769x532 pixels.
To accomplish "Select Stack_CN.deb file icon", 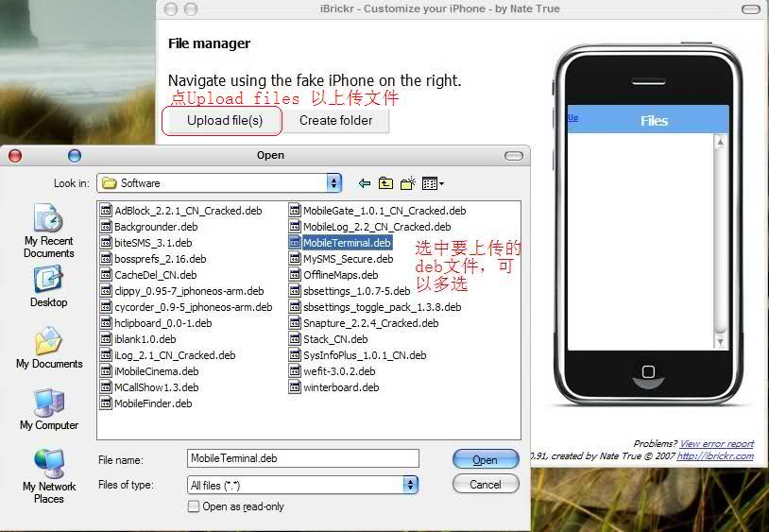I will [295, 339].
